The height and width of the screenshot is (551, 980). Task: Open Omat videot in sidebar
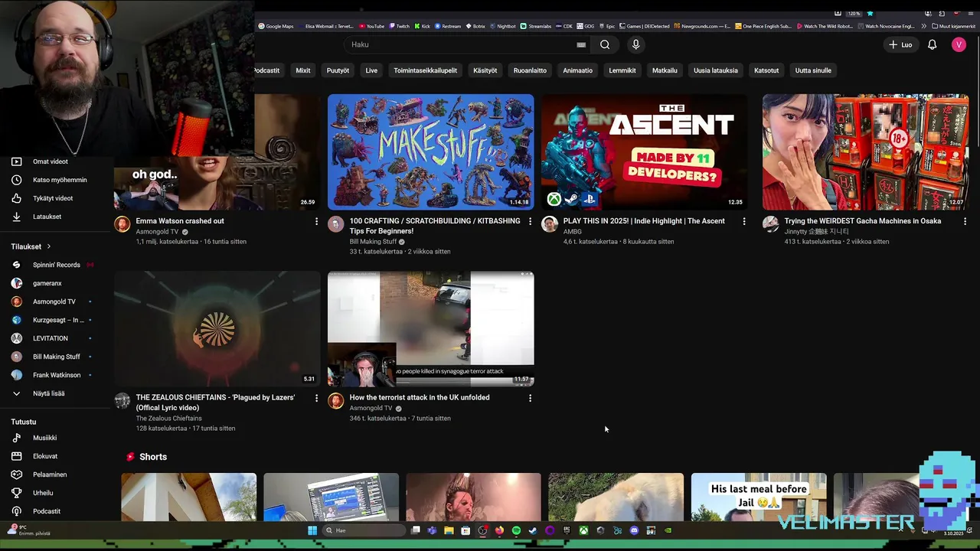51,161
